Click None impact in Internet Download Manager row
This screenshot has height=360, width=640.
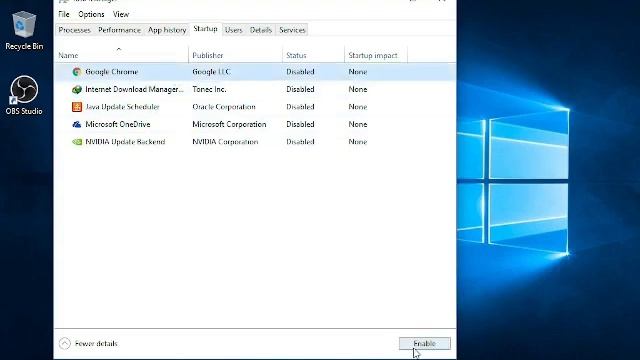358,89
